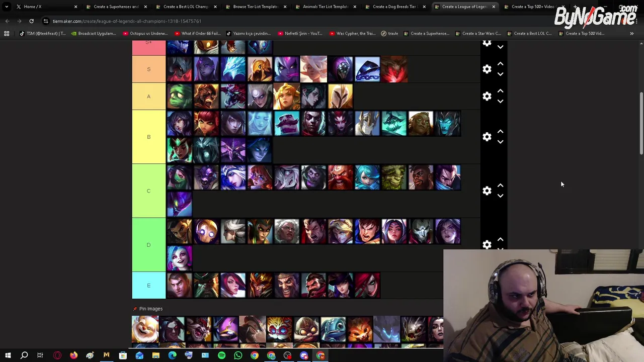This screenshot has height=362, width=644.
Task: Open settings gear for the S tier row
Action: pos(487,69)
